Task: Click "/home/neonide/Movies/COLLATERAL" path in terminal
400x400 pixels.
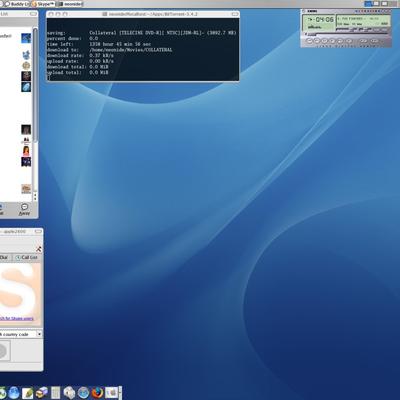Action: (131, 50)
